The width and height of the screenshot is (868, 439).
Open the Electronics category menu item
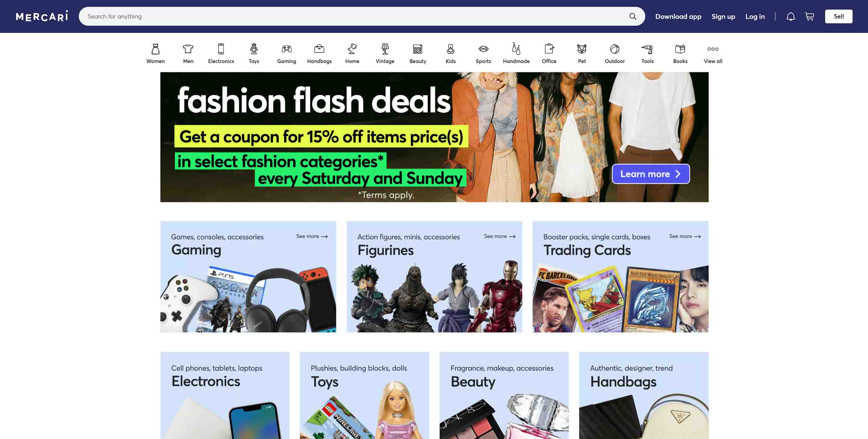[221, 53]
